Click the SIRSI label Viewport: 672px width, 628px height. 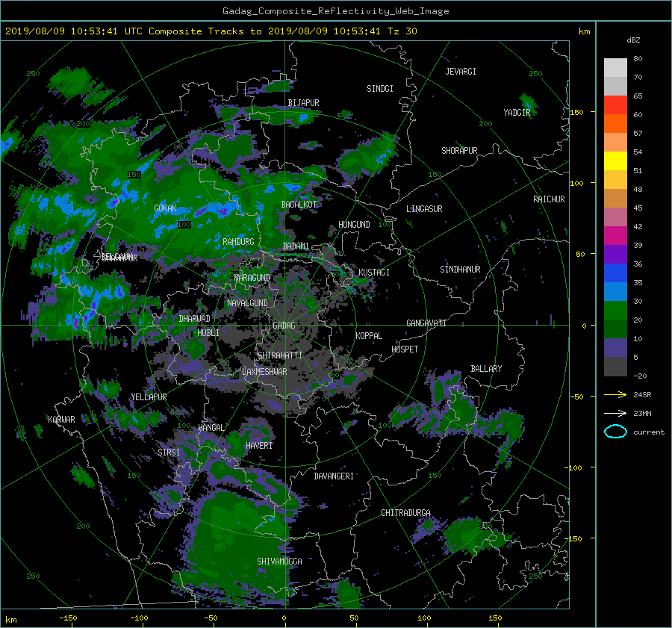click(x=169, y=453)
